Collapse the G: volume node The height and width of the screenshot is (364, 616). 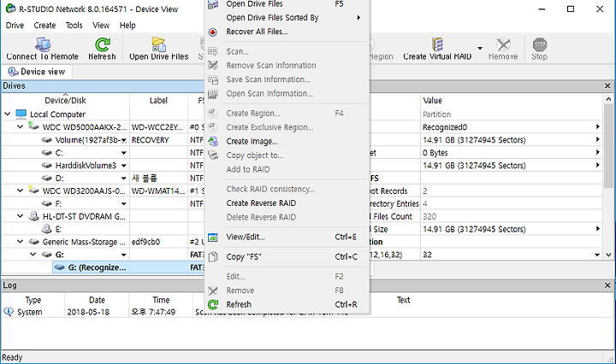coord(33,254)
